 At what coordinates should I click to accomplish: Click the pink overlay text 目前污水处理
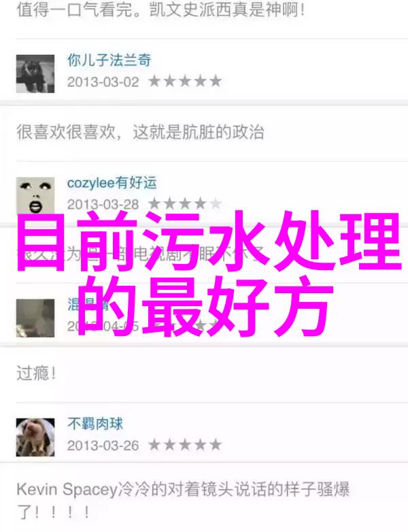(209, 242)
